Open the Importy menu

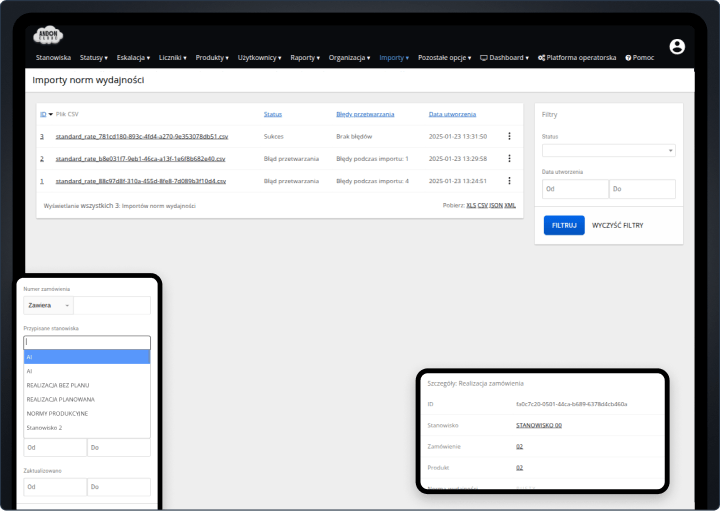point(394,58)
